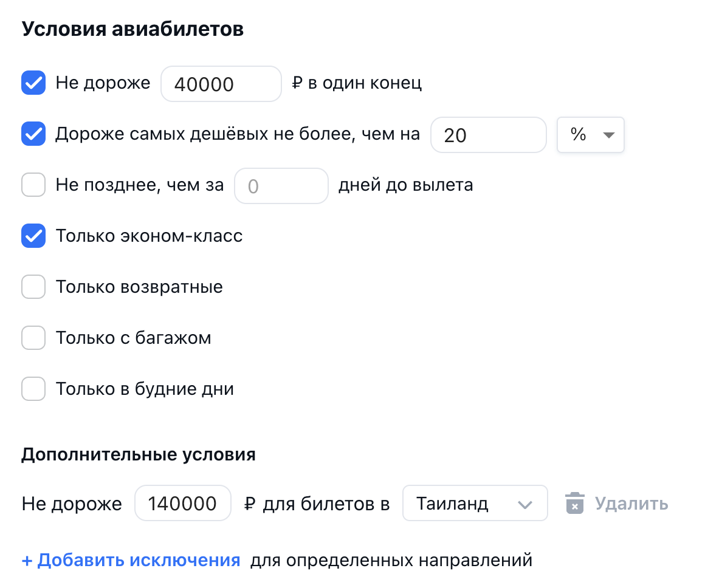Open the % unit dropdown

click(x=591, y=135)
